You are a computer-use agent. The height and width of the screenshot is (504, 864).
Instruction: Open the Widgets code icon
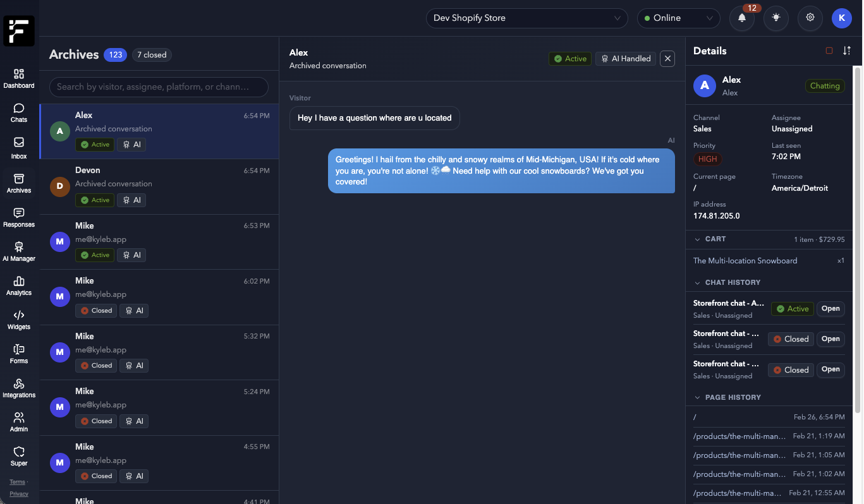[x=19, y=319]
